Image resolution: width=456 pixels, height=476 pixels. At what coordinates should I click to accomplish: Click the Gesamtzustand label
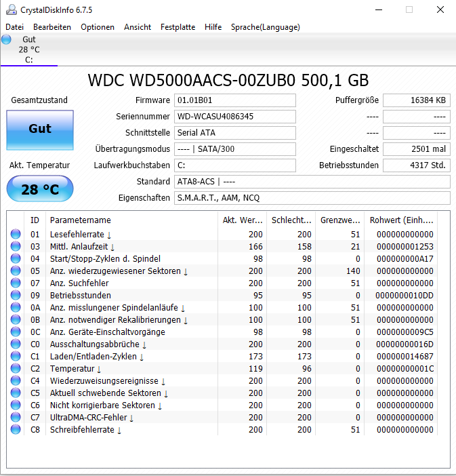click(39, 100)
